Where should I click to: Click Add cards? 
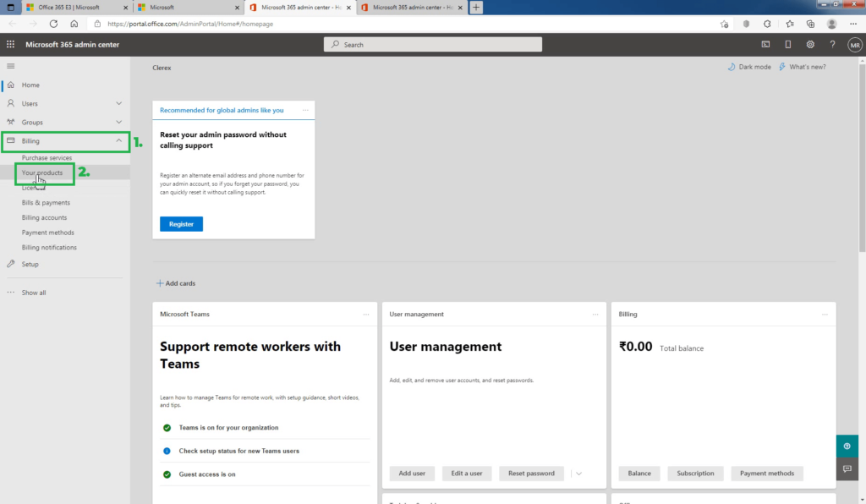(176, 283)
